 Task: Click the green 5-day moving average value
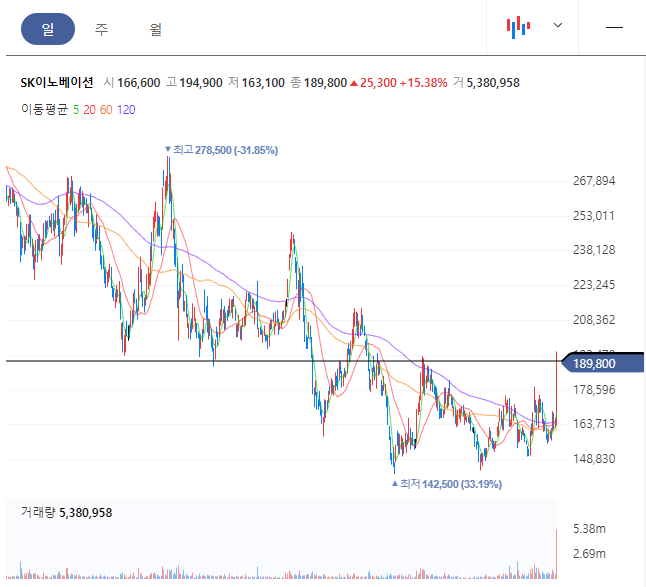tap(76, 110)
